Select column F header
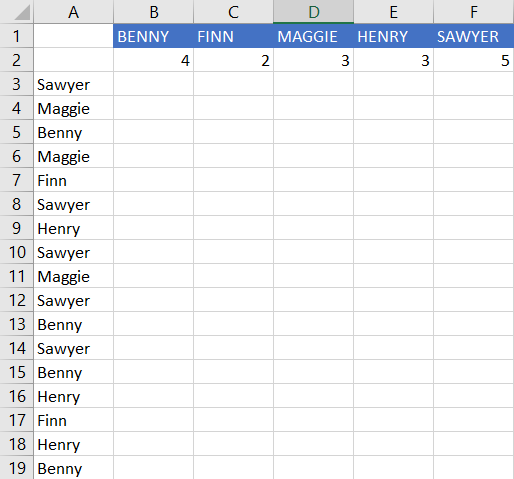This screenshot has width=514, height=479. click(x=473, y=12)
